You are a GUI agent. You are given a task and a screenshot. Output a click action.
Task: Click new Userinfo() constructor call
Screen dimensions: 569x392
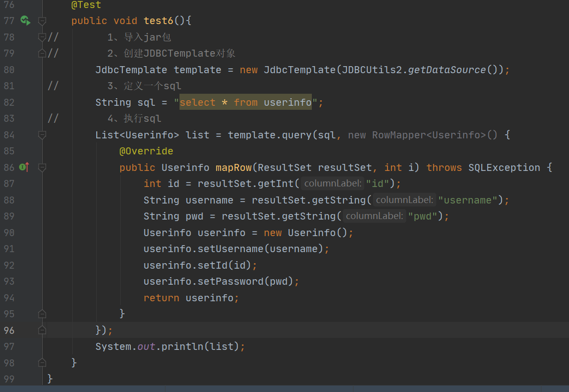305,233
